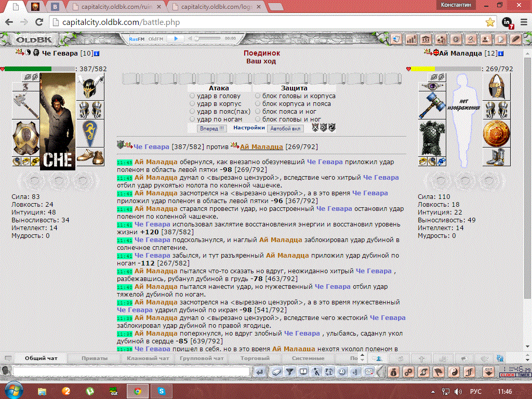Click the Ай Маладца blue hammer weapon
Viewport: 532px width, 399px height.
[x=432, y=105]
